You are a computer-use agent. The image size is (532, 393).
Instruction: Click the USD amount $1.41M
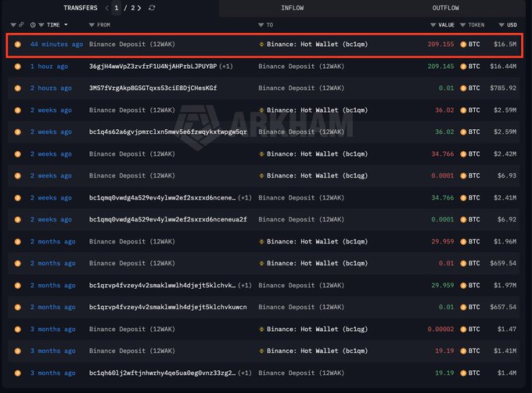[x=505, y=351]
